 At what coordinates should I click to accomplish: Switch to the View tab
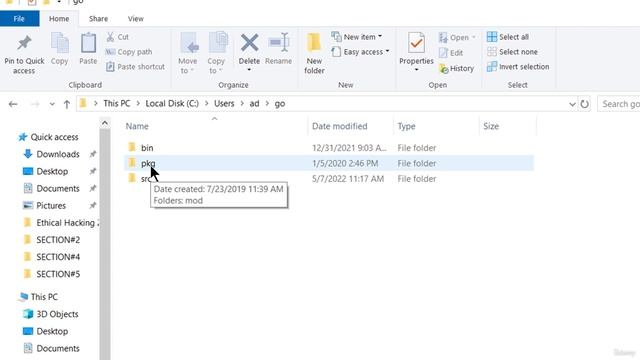(136, 19)
